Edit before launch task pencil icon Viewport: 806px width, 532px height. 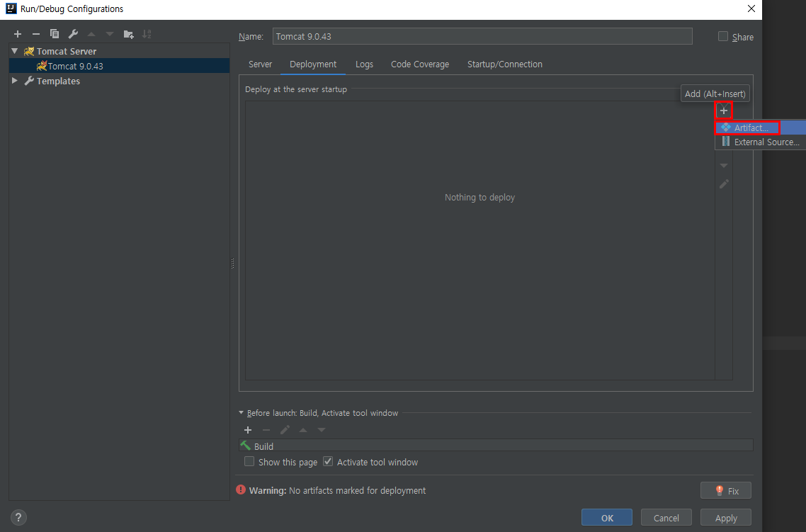285,430
